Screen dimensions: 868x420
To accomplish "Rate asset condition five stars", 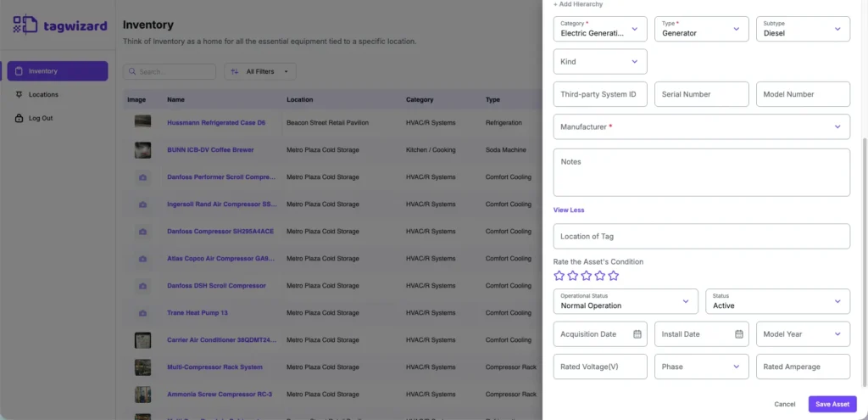I will (x=614, y=276).
